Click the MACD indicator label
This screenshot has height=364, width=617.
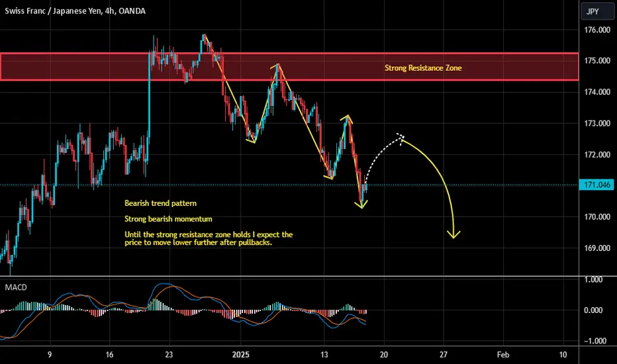click(x=16, y=287)
